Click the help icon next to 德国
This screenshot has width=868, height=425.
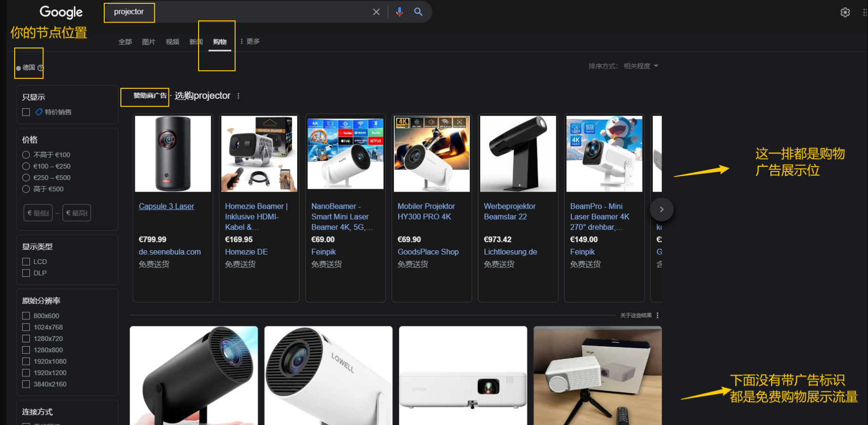click(41, 68)
